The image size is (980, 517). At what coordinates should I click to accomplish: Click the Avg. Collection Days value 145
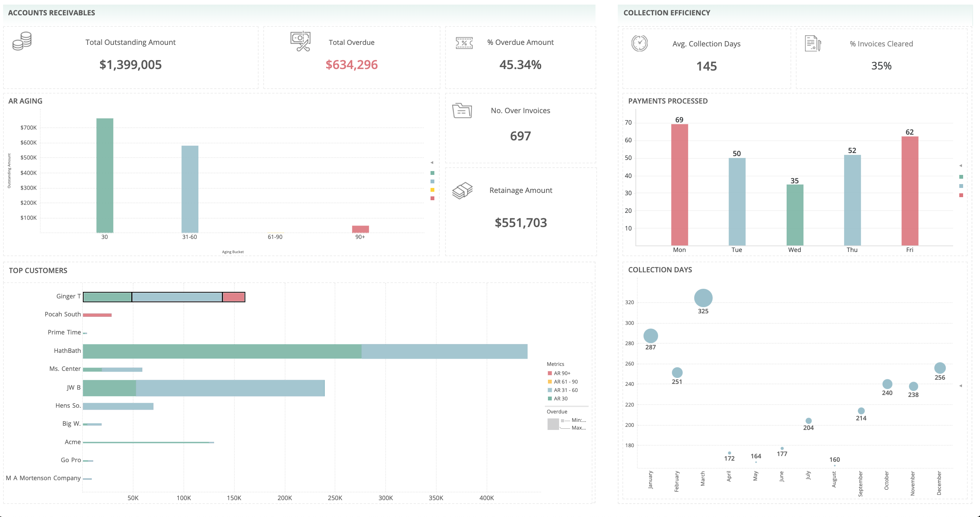[706, 66]
